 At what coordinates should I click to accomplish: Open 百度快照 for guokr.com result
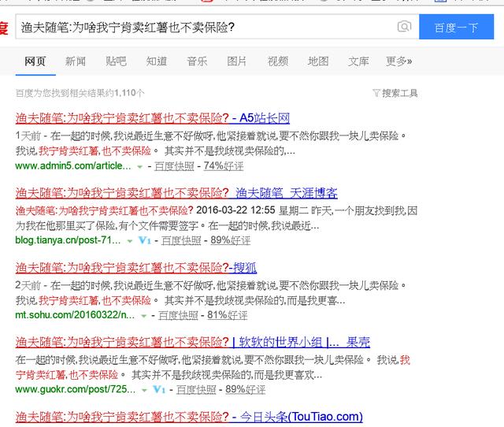pos(196,390)
